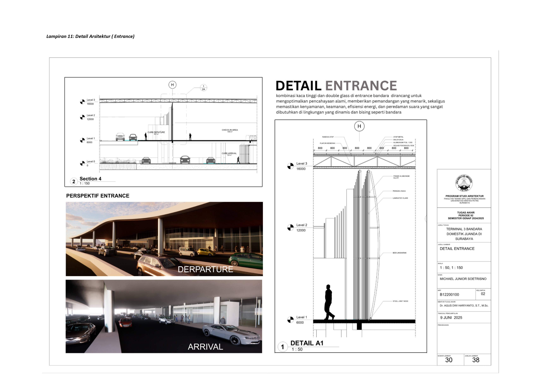The height and width of the screenshot is (392, 554).
Task: Click the H grid bubble above Detail A1
Action: [359, 126]
